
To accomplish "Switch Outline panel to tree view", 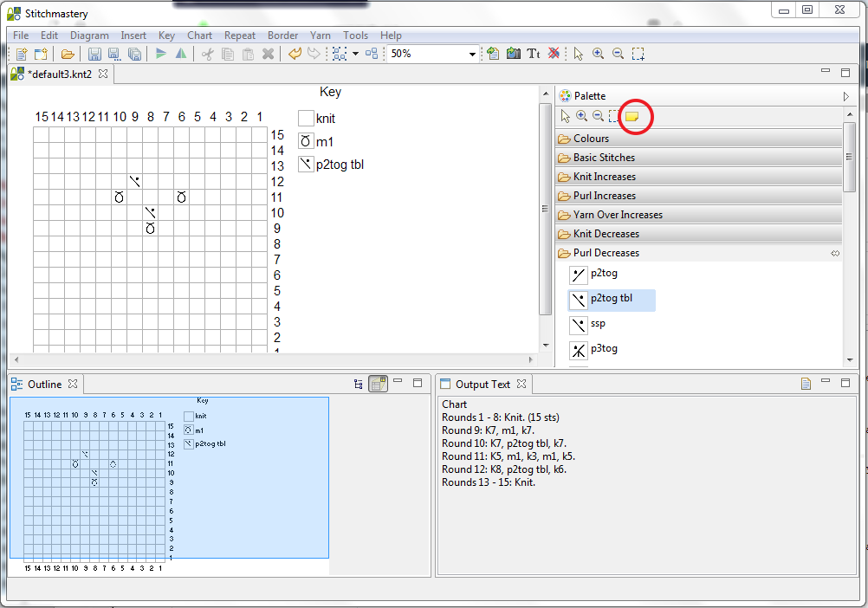I will (x=359, y=384).
